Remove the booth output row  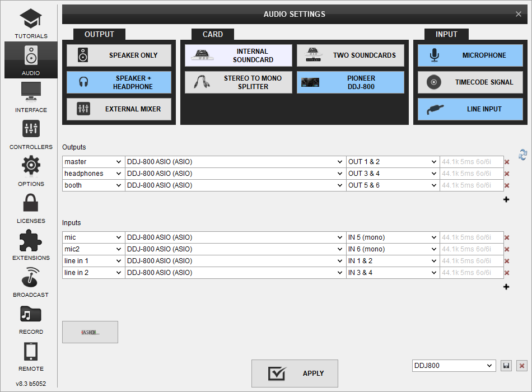tap(507, 185)
